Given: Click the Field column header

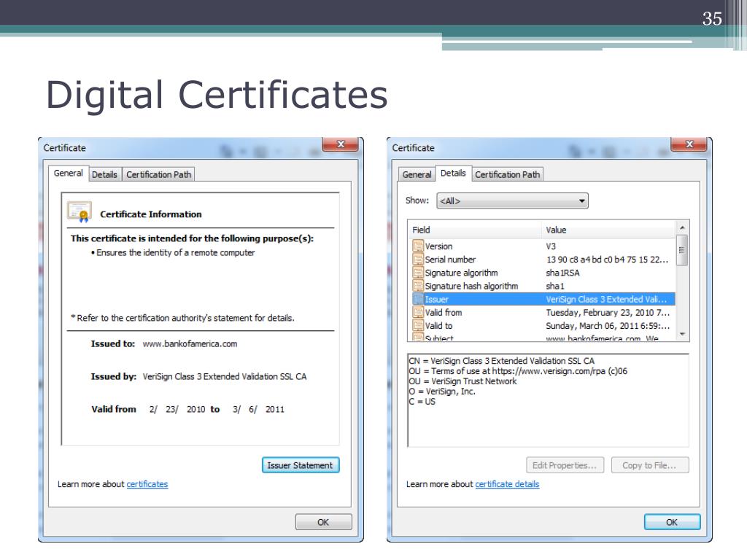Looking at the screenshot, I should tap(475, 230).
